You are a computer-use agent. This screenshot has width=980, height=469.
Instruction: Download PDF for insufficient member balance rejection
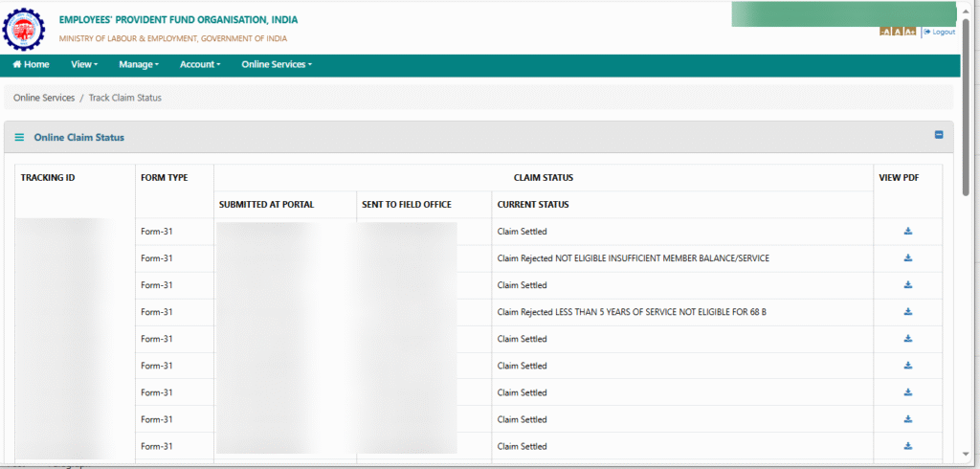pos(908,257)
